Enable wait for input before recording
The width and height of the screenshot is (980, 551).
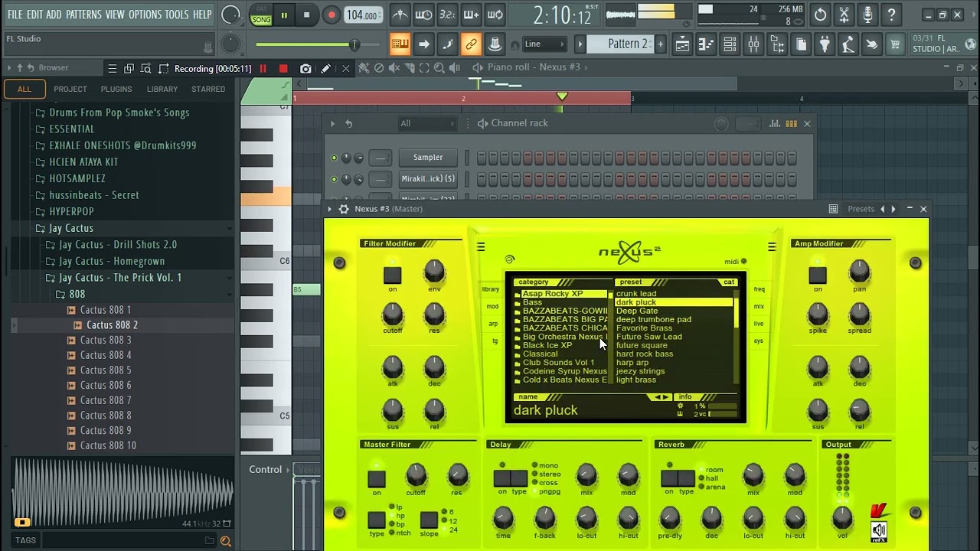pos(423,15)
